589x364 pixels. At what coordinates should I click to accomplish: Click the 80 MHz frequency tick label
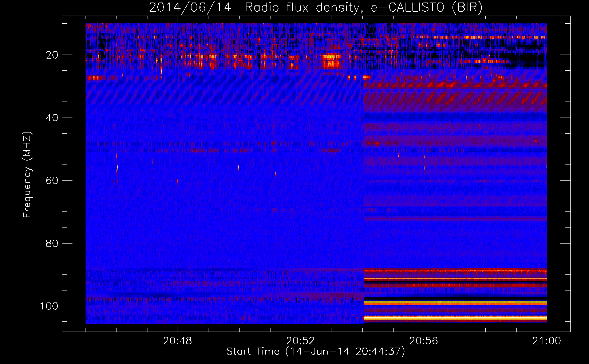pyautogui.click(x=52, y=243)
